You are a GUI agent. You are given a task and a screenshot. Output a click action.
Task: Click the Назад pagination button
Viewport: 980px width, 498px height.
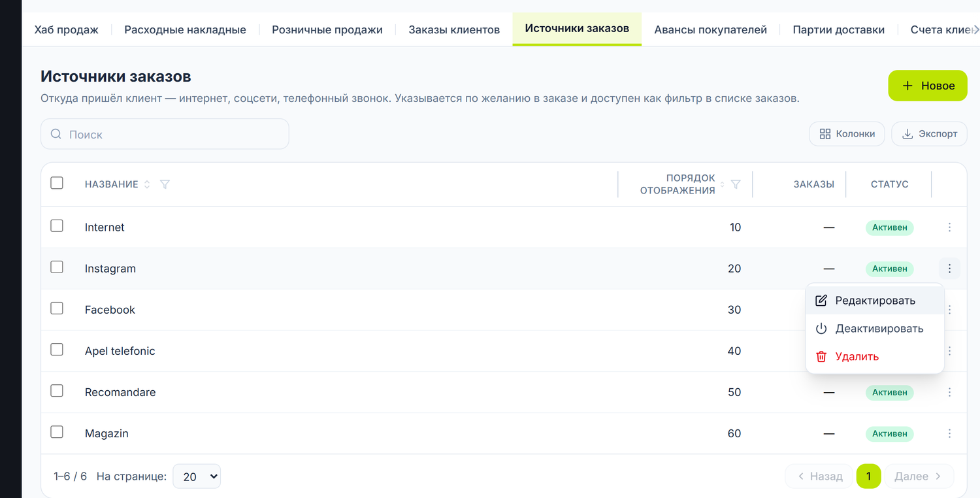(x=820, y=476)
